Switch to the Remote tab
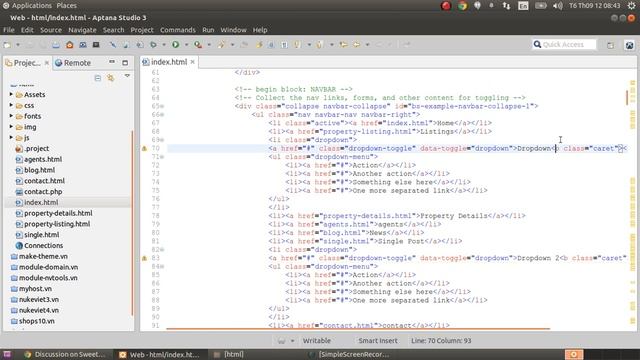 pyautogui.click(x=73, y=63)
